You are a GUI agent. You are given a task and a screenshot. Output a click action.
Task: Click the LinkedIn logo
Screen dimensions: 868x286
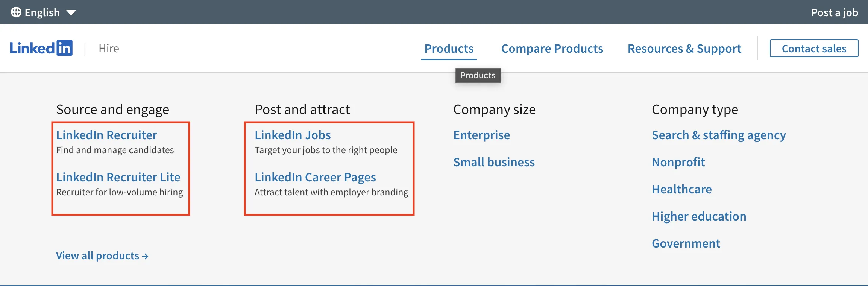click(x=41, y=48)
